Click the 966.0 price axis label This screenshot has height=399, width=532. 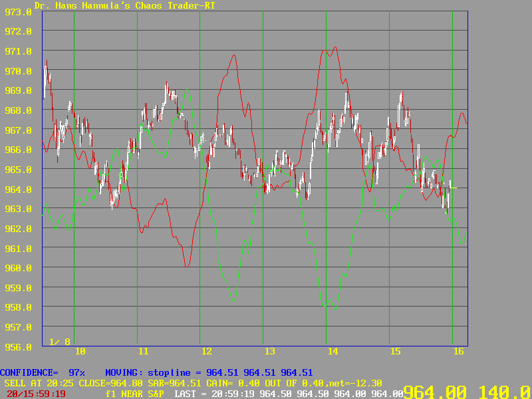[x=18, y=150]
